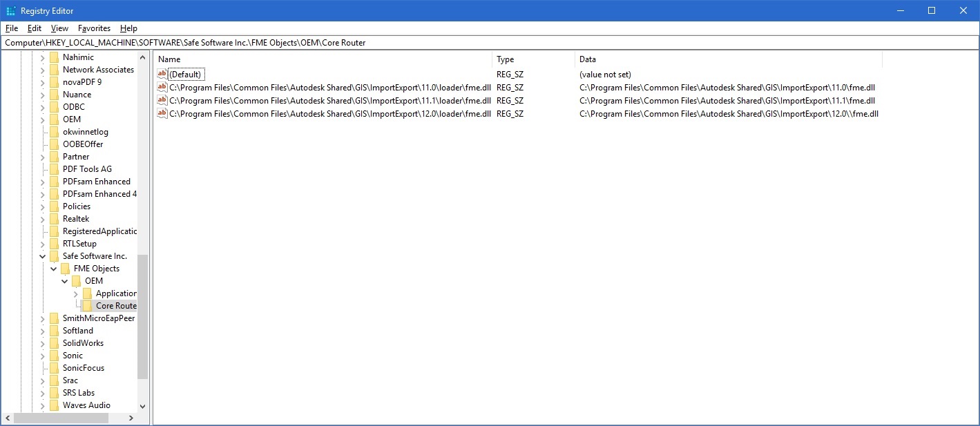Open the Favorites menu
The width and height of the screenshot is (980, 426).
pos(94,28)
